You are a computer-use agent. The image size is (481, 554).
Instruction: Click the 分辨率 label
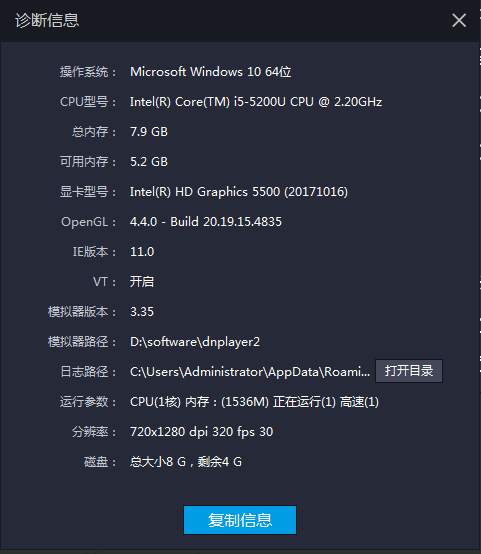94,432
